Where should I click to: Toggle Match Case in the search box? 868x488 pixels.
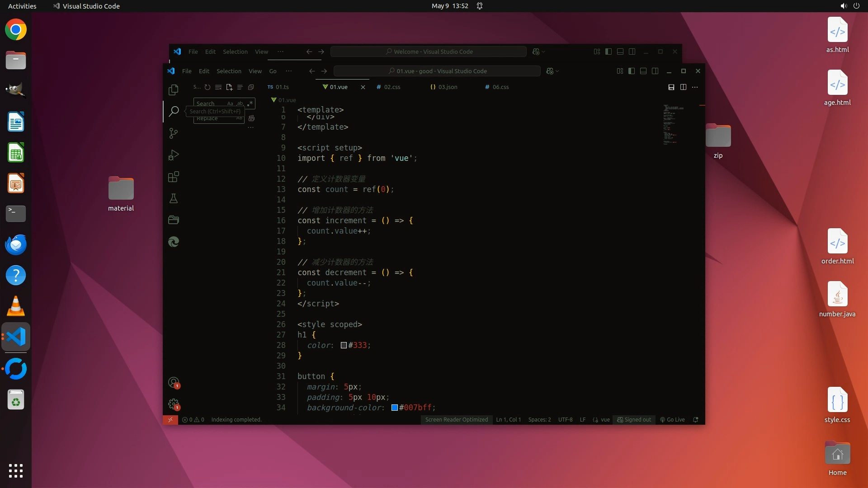click(x=230, y=103)
